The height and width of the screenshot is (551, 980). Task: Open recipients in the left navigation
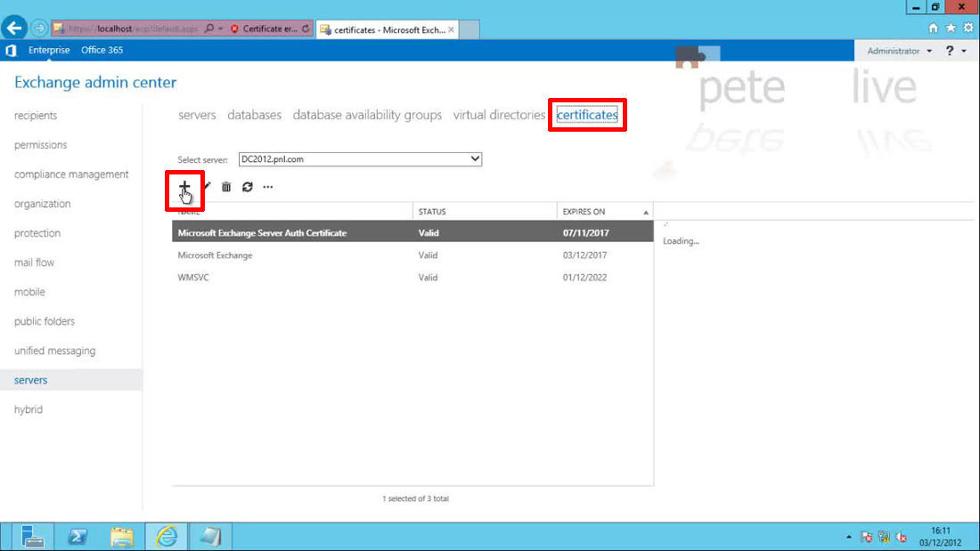coord(36,116)
